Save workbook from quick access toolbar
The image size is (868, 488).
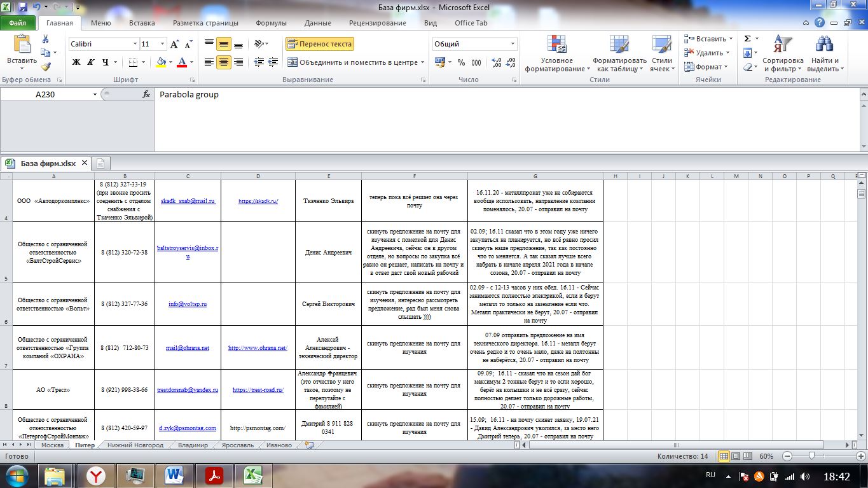pos(23,8)
